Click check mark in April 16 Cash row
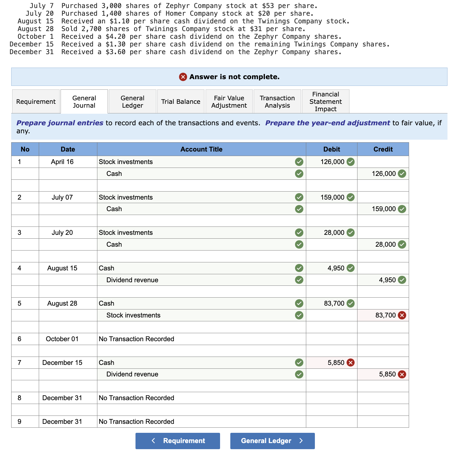 [299, 174]
